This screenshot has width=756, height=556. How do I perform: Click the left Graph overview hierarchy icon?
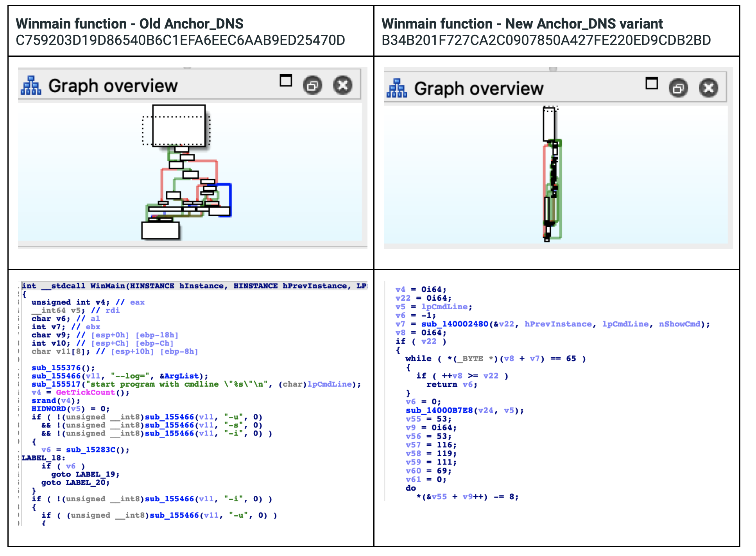[x=31, y=86]
